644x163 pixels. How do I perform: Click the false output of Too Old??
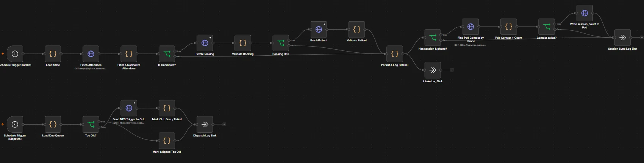(99, 127)
